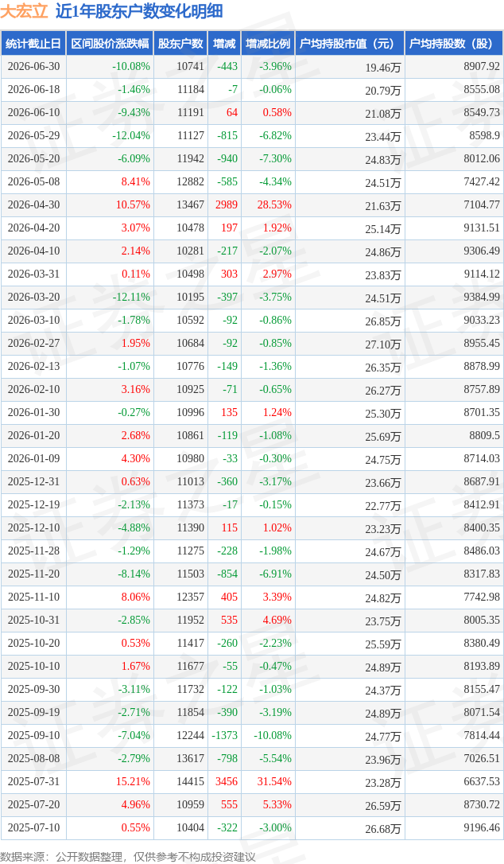The image size is (504, 864).
Task: Click the 户均持股市值（元） column header
Action: pos(351,44)
